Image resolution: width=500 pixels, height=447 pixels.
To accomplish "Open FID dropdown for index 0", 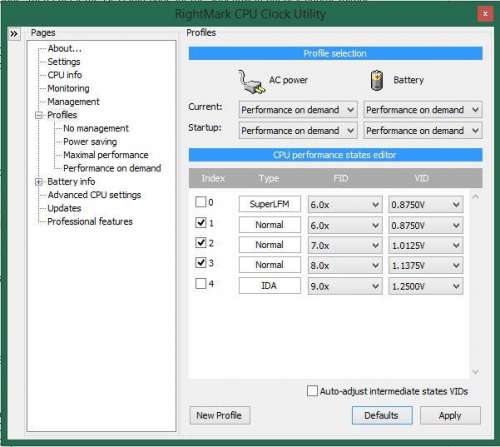I will click(345, 204).
